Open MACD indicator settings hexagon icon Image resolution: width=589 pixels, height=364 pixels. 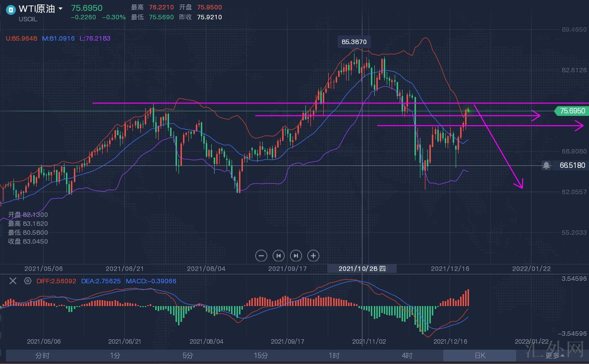coord(28,281)
